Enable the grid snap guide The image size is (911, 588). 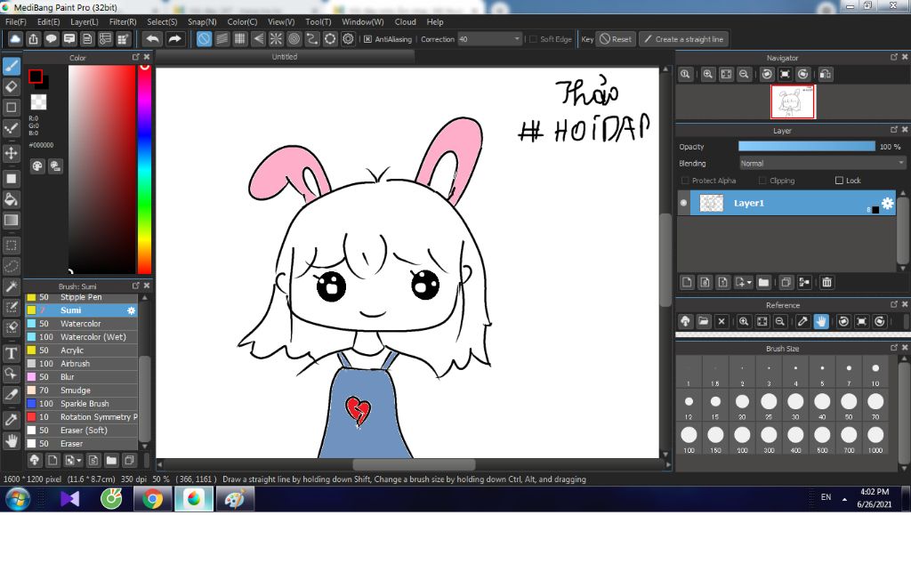240,39
